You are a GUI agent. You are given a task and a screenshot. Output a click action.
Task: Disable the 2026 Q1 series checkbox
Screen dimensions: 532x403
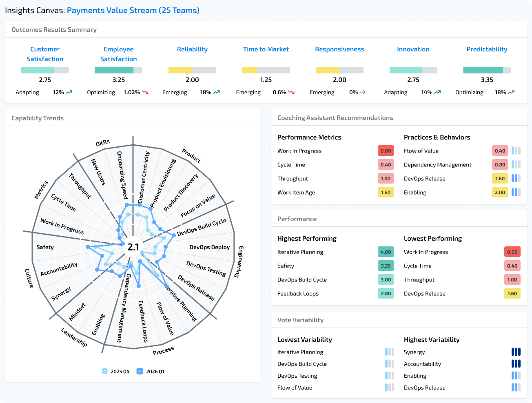pyautogui.click(x=140, y=371)
